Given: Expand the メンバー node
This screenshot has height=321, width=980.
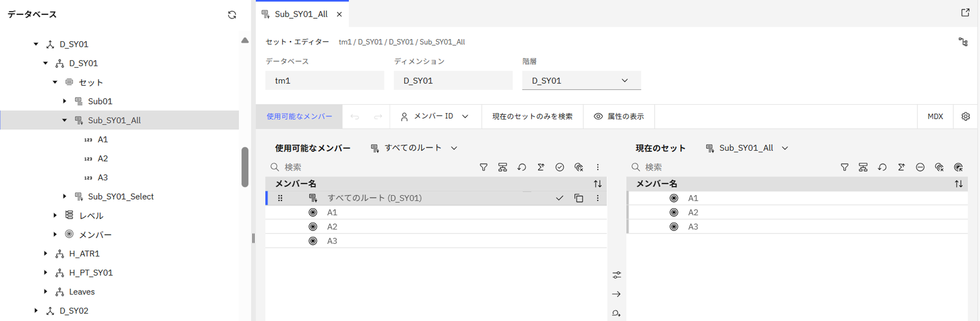Looking at the screenshot, I should 55,235.
